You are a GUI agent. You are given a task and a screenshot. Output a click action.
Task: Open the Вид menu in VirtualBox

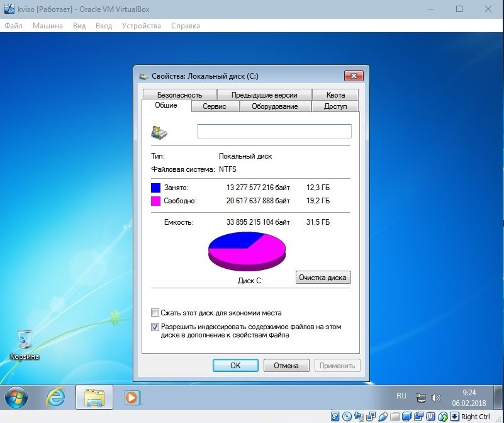(x=79, y=26)
